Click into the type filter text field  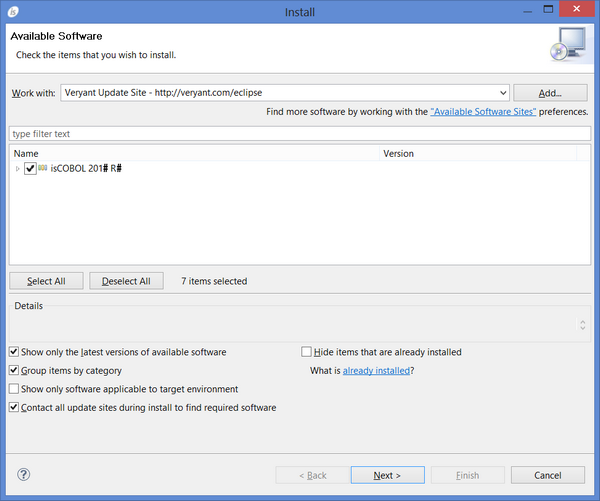[298, 133]
